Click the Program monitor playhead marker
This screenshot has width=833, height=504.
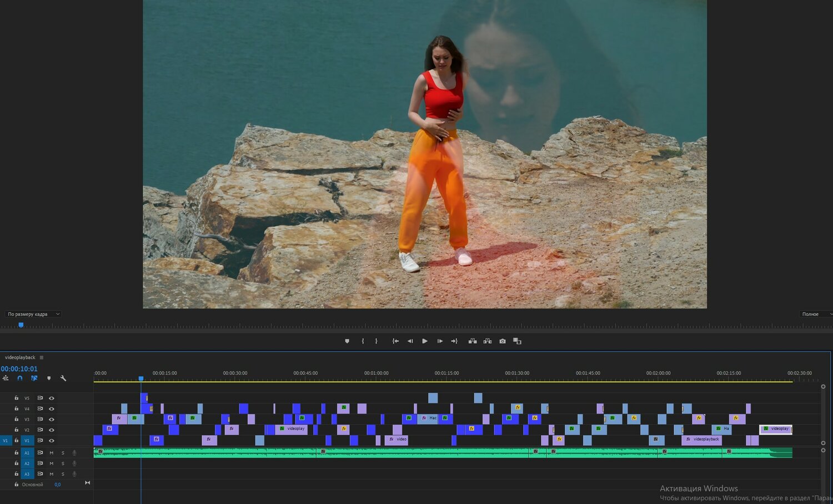21,325
